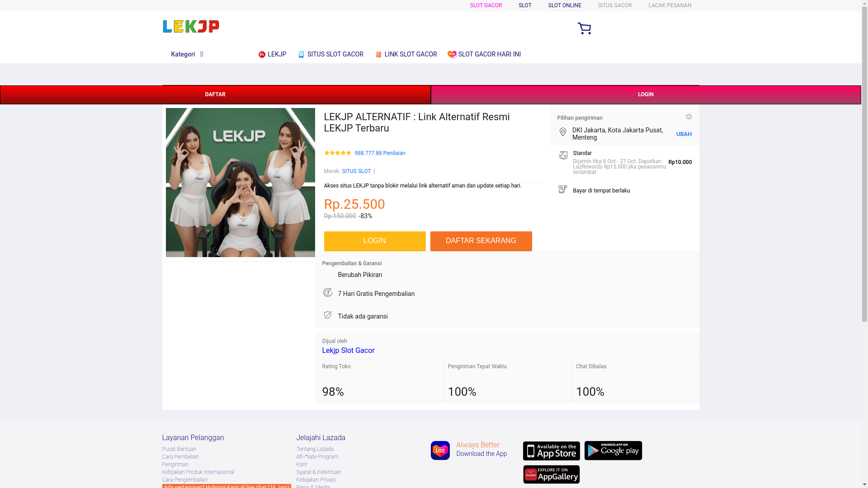Click the cash on delivery icon
The width and height of the screenshot is (868, 488).
coord(562,189)
